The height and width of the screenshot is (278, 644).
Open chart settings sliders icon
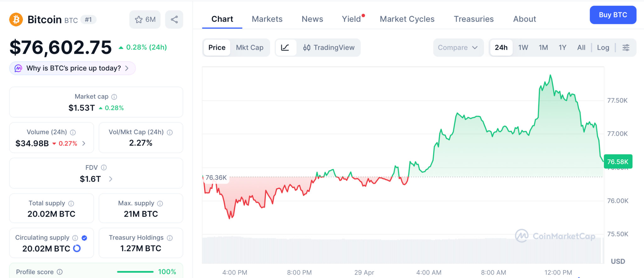pos(626,47)
